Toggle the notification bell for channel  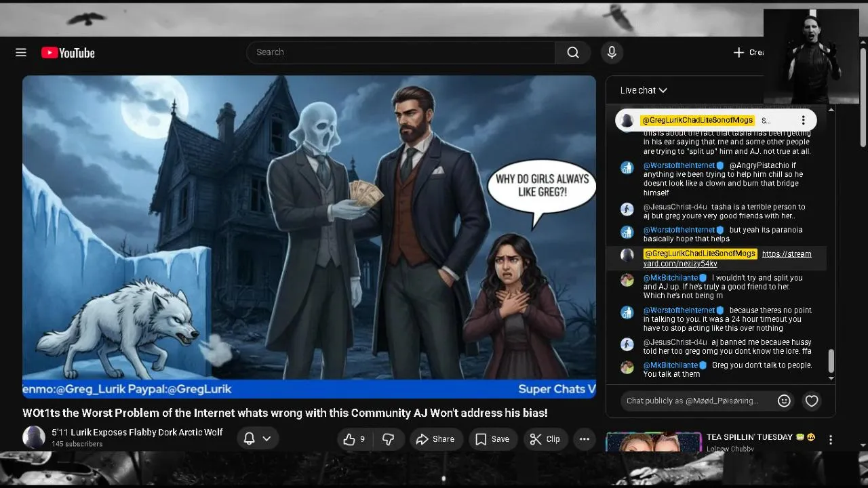click(x=249, y=439)
